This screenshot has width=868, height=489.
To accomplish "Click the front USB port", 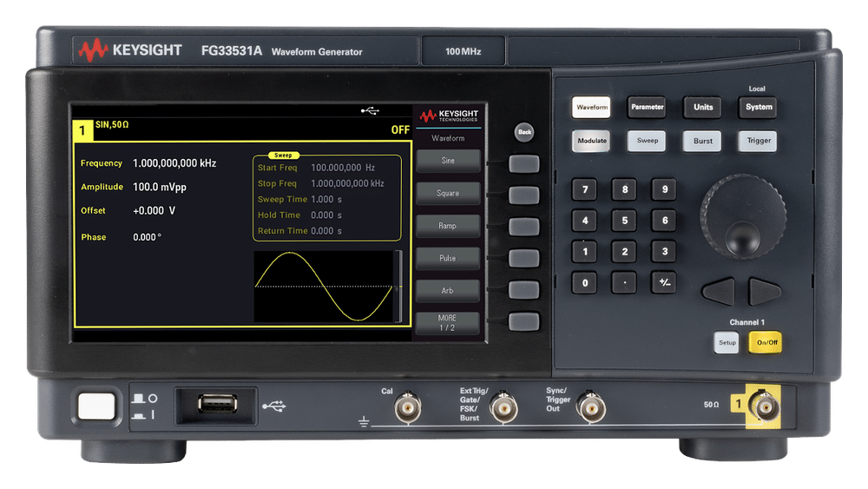I will 218,404.
